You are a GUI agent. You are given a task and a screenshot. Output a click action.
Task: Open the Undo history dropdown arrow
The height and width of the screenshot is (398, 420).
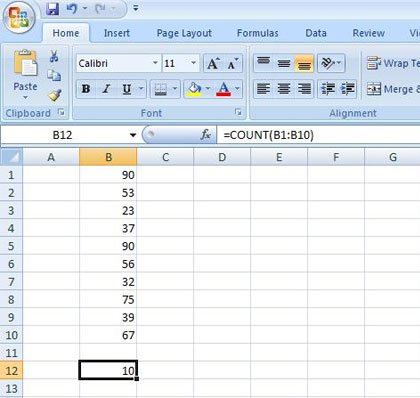(85, 9)
